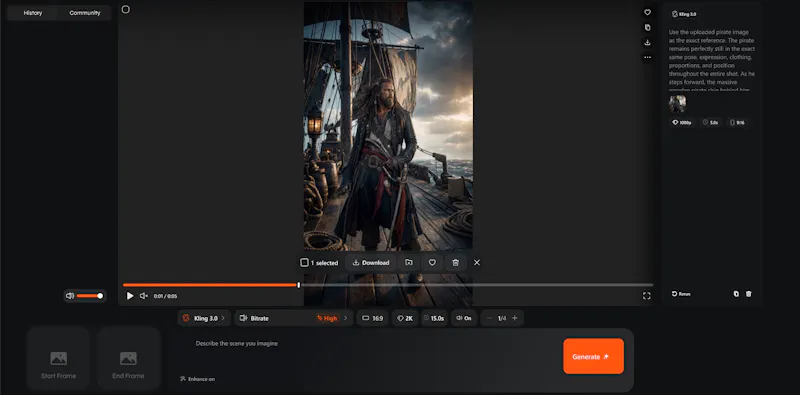Click the Kling 3.0 label in right panel
The image size is (800, 395).
(x=684, y=14)
